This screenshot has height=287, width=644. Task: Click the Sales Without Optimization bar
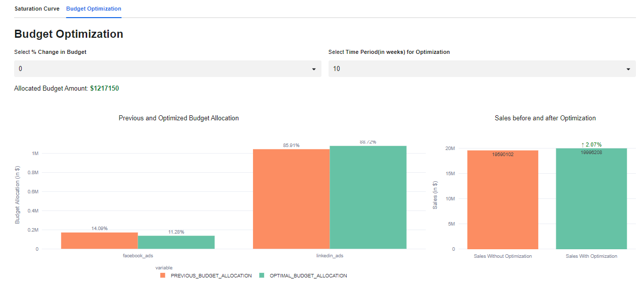[x=502, y=201]
